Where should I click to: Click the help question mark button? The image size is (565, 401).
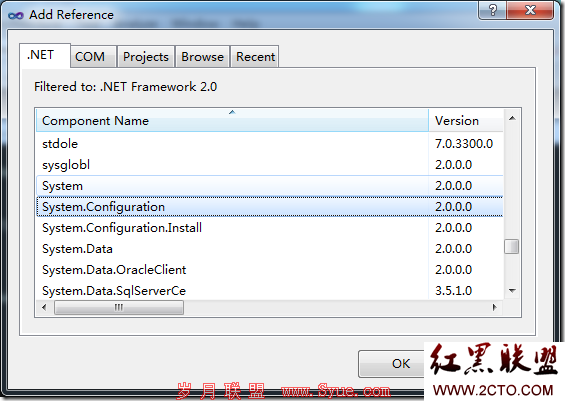coord(492,10)
